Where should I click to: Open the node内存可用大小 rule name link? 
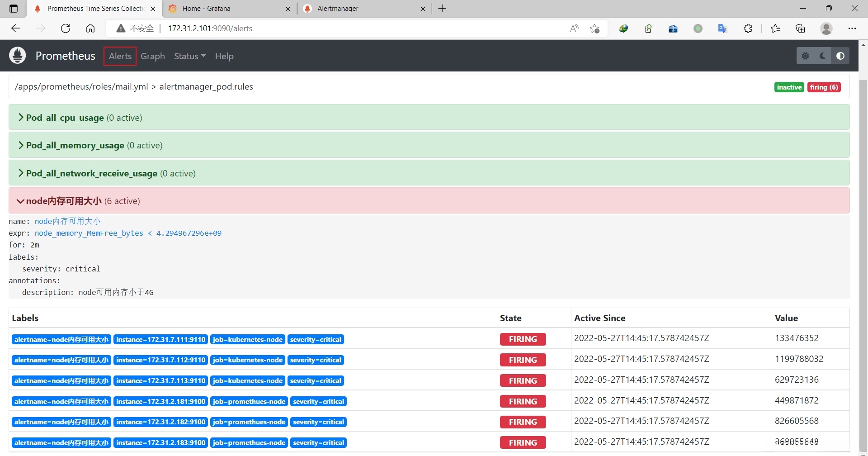[x=68, y=221]
